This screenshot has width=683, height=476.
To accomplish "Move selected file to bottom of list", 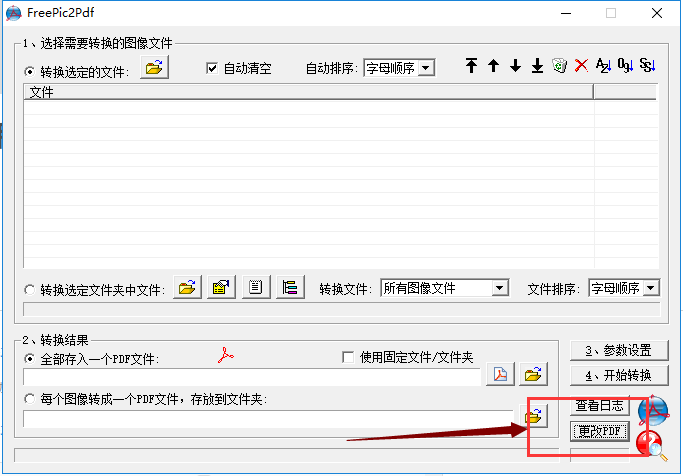I will pos(537,66).
